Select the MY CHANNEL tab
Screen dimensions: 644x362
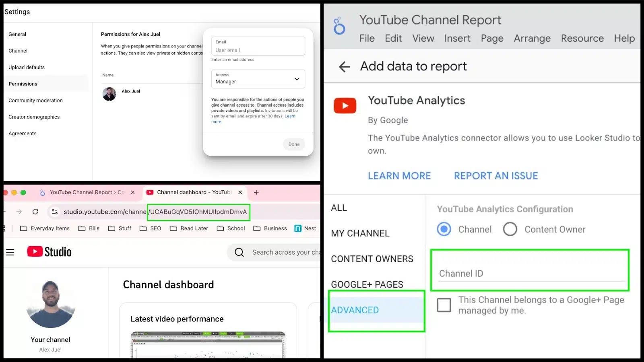click(360, 233)
